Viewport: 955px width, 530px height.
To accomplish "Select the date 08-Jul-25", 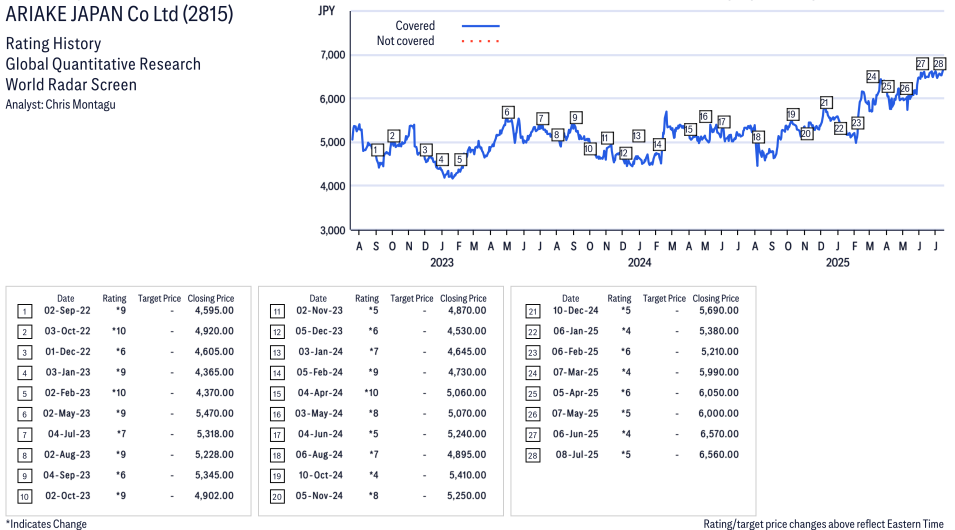I will tap(577, 454).
